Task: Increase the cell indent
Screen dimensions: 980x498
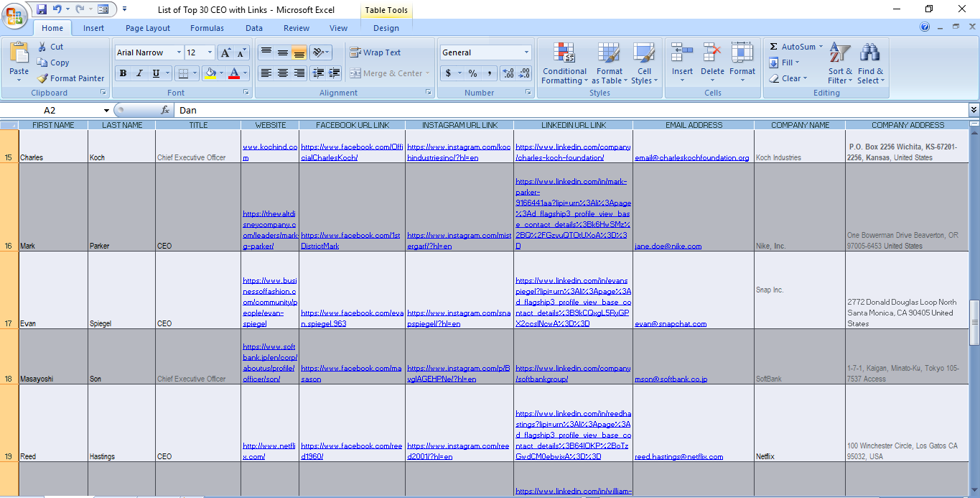Action: (334, 73)
